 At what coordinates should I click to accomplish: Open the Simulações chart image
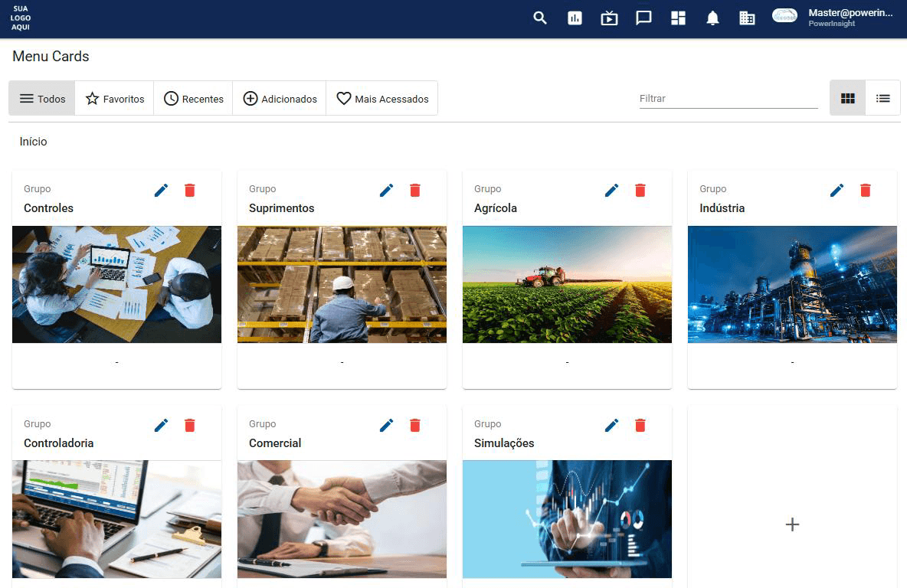[x=567, y=519]
